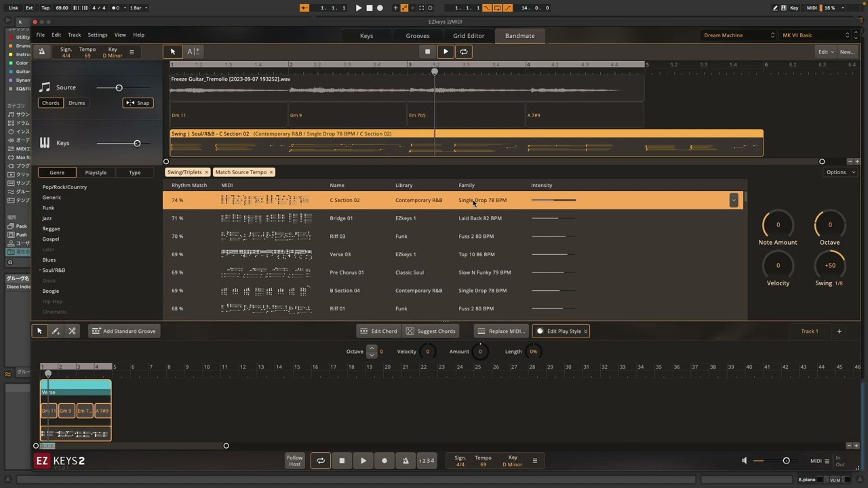Click the Suggest Chords button
This screenshot has width=868, height=488.
pyautogui.click(x=431, y=331)
